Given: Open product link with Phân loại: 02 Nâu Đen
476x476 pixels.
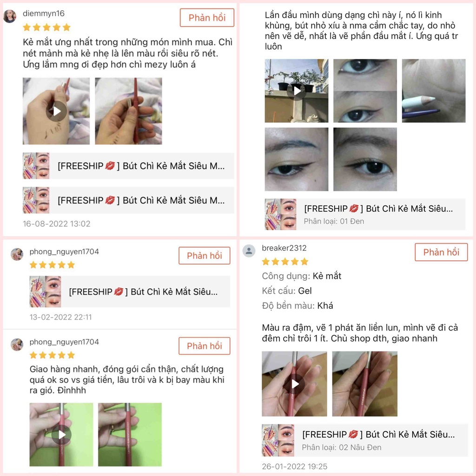Looking at the screenshot, I should point(364,440).
